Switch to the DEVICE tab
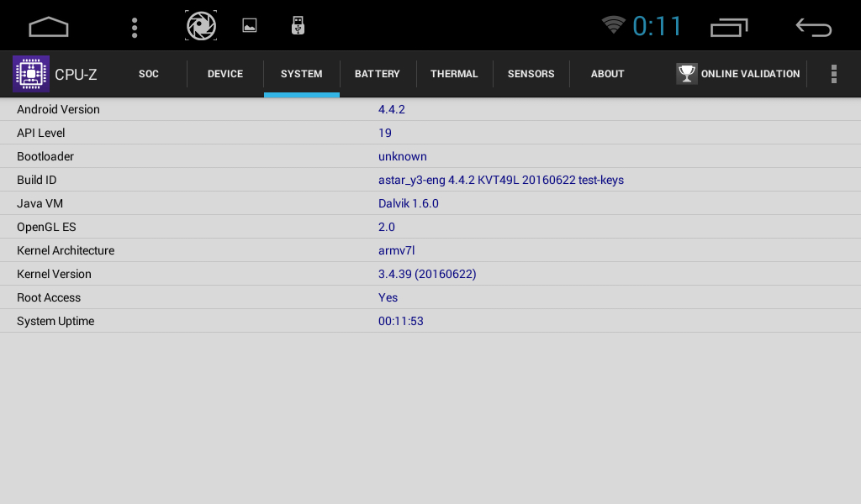The width and height of the screenshot is (861, 504). click(225, 73)
